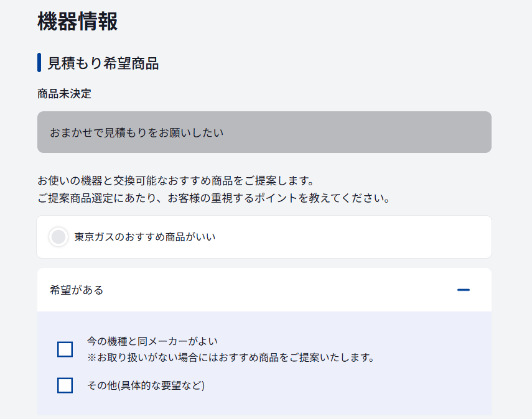Click the 東京ガスのおすすめ商品がいい label text

(x=144, y=237)
